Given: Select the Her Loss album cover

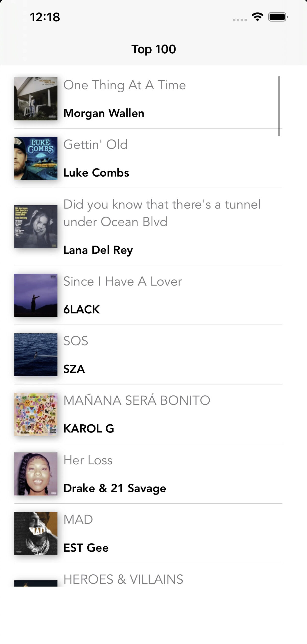Looking at the screenshot, I should tap(36, 474).
